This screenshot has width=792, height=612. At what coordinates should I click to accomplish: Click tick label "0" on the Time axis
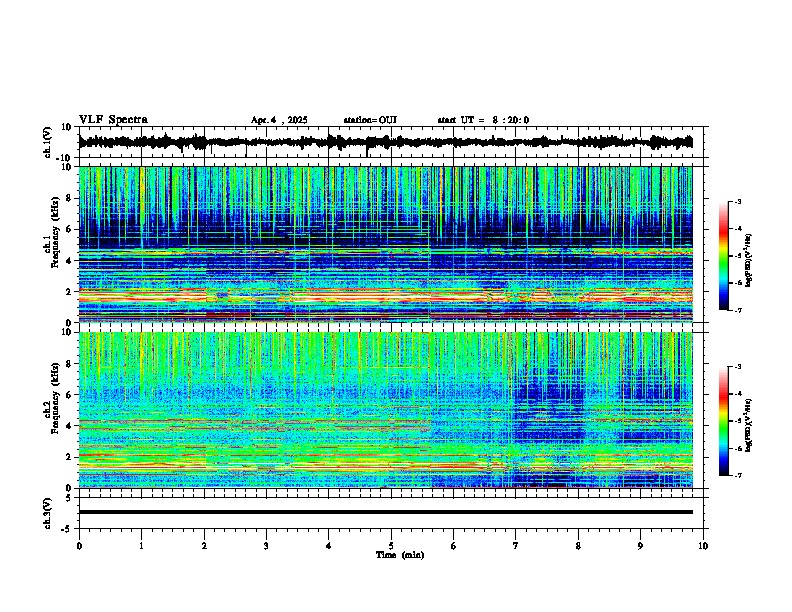tap(79, 546)
